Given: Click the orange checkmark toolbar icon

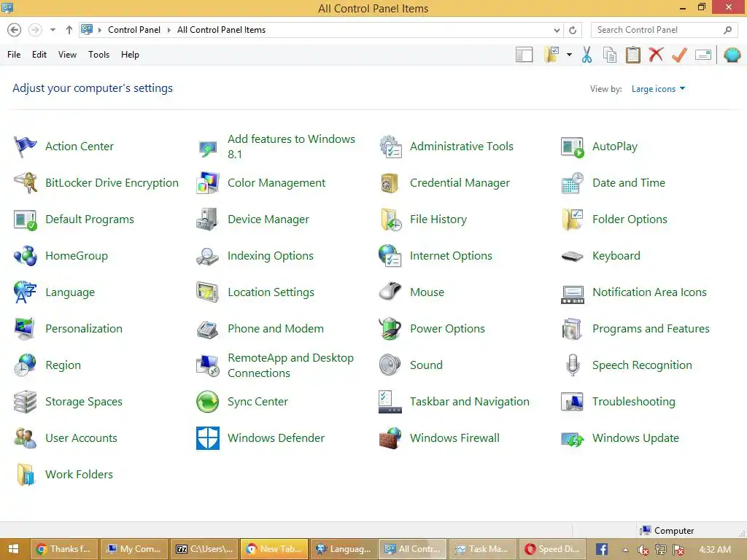Looking at the screenshot, I should click(x=679, y=55).
